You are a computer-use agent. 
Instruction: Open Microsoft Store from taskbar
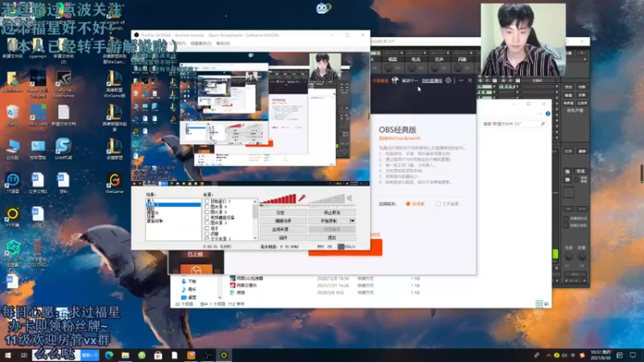coord(158,355)
